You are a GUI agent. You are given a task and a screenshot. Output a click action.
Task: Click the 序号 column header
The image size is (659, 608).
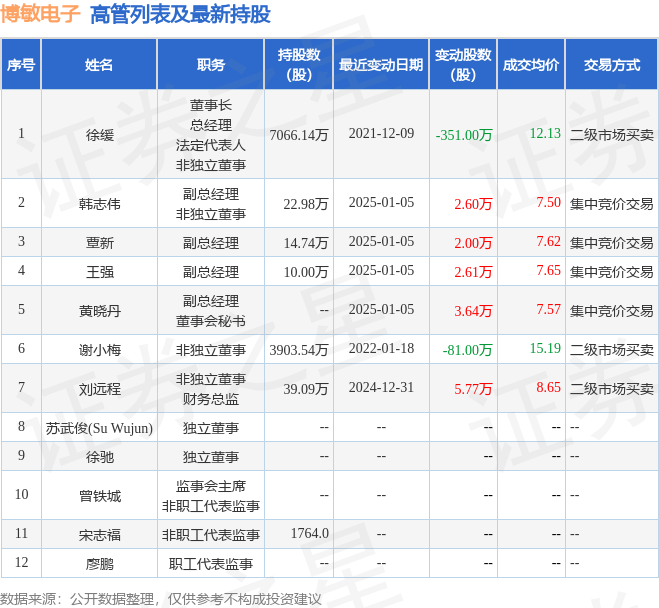coord(21,65)
